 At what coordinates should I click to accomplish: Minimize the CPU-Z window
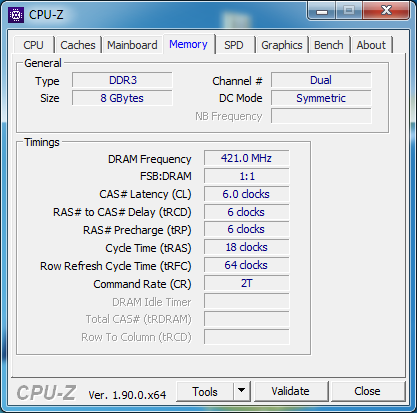322,11
